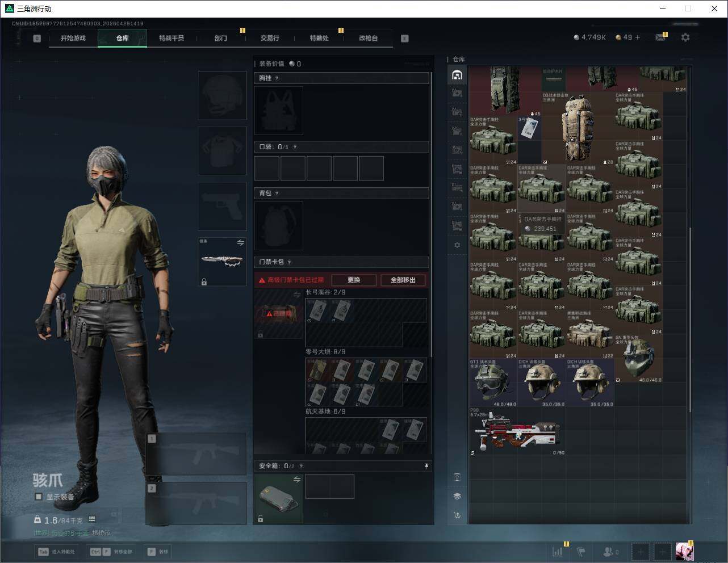Click the expired keycard case icon
728x563 pixels.
click(x=279, y=314)
